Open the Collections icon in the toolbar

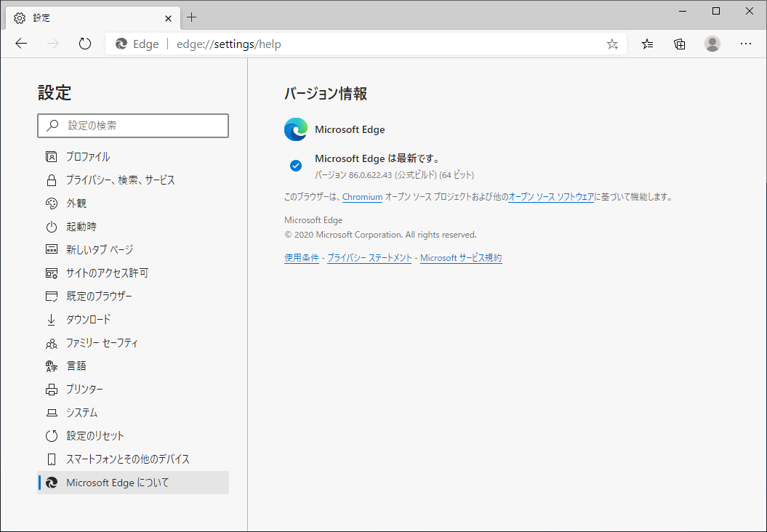coord(679,44)
